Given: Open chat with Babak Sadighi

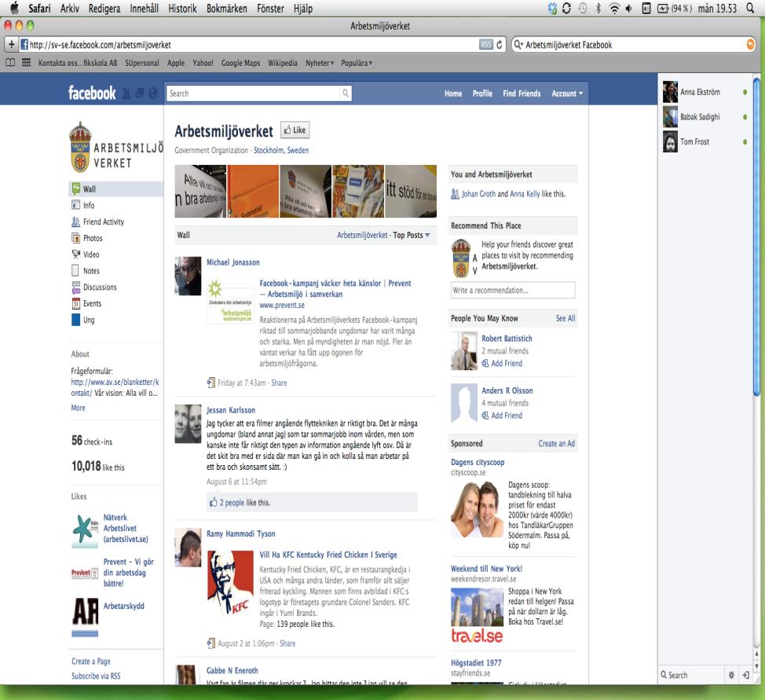Looking at the screenshot, I should 705,116.
